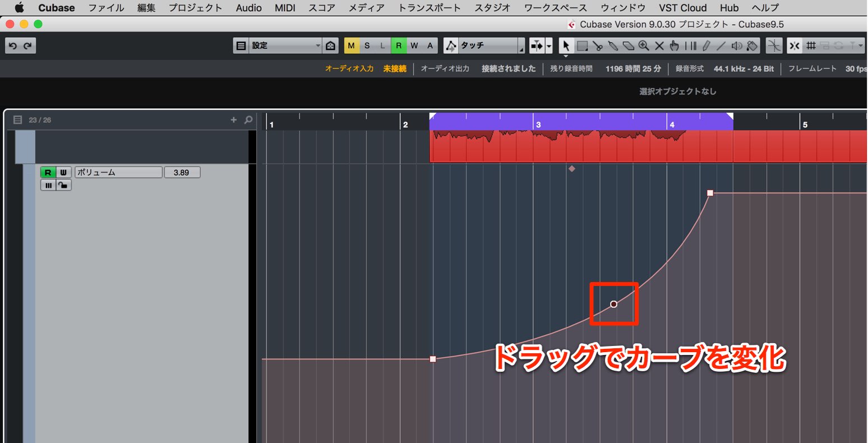Click the オーディオ入力 label in status line
Viewport: 868px width, 443px height.
pyautogui.click(x=349, y=68)
